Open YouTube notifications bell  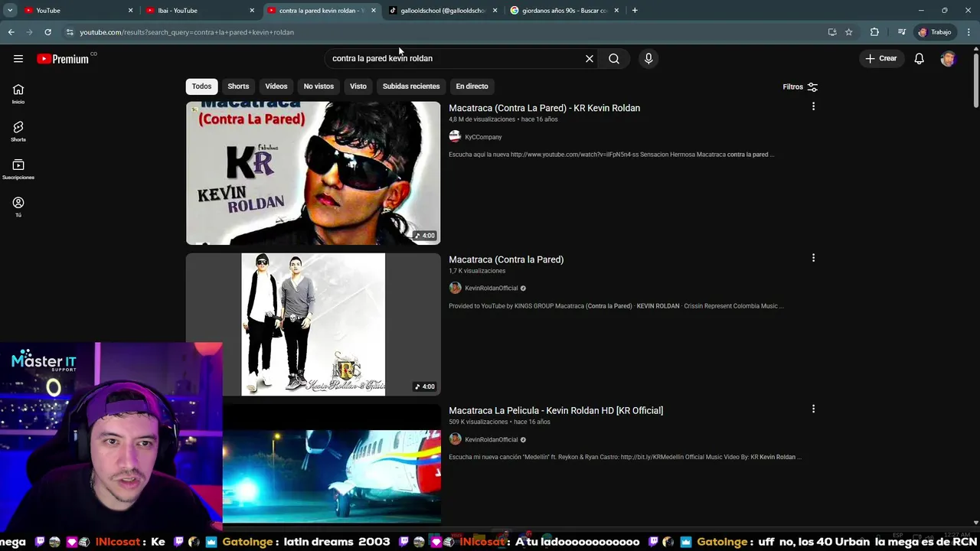click(919, 58)
